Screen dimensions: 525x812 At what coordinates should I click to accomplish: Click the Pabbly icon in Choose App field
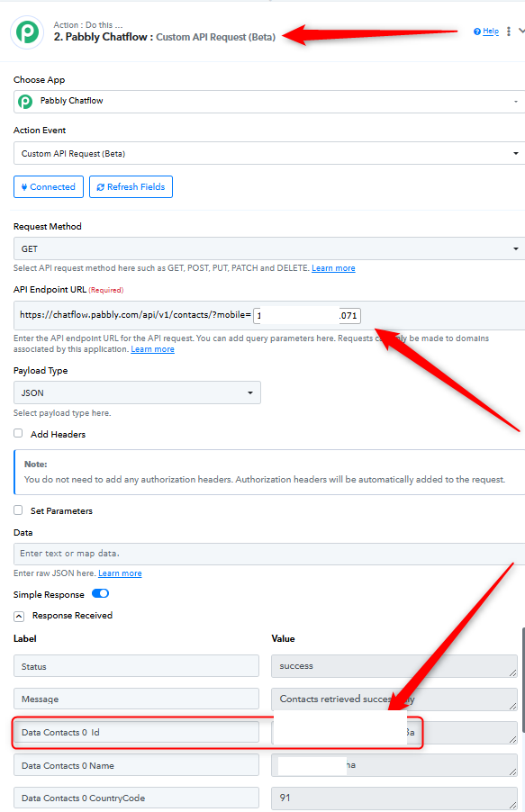tap(25, 101)
